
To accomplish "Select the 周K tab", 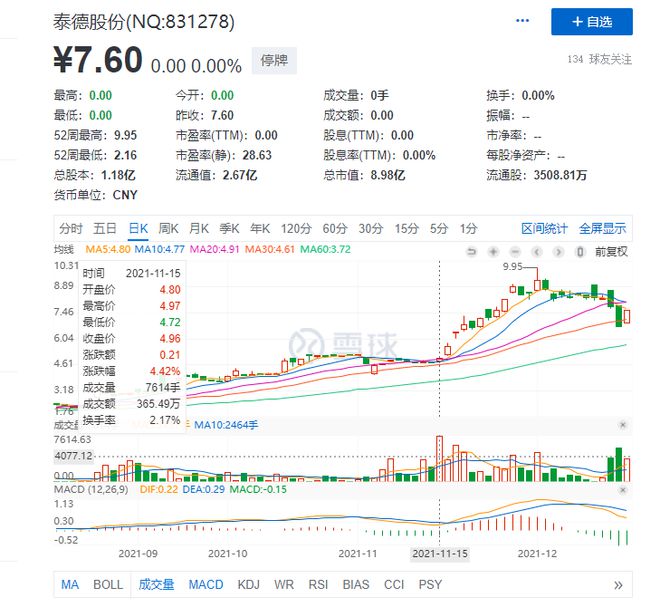I will click(x=168, y=229).
